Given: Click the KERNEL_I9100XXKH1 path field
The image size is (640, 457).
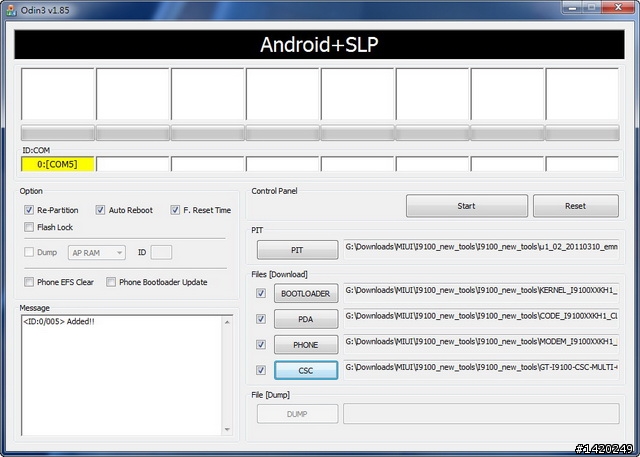Looking at the screenshot, I should (481, 293).
